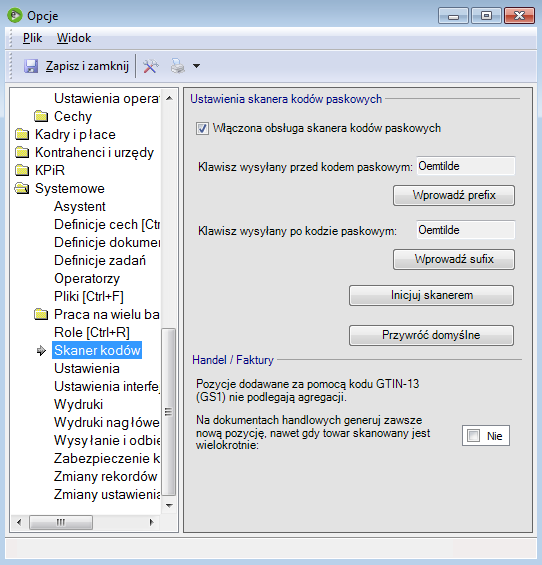Click the tree vertical scrollbar down arrow

pos(169,506)
